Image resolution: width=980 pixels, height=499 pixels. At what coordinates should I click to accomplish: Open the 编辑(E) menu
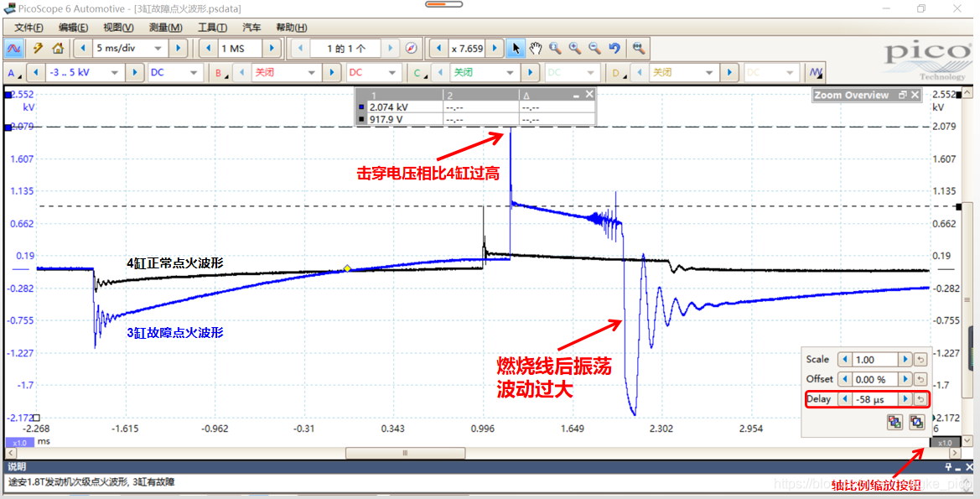click(x=73, y=28)
